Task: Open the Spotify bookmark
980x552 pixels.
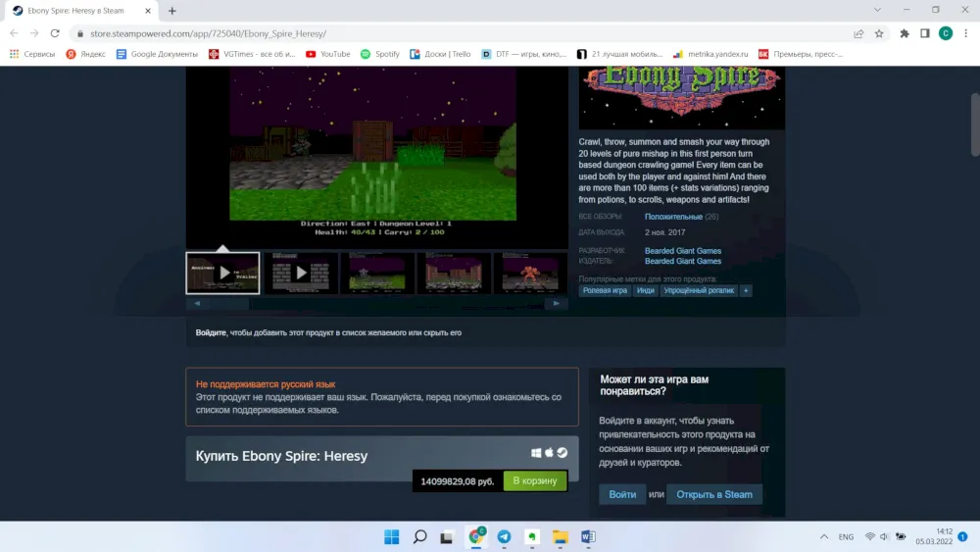Action: click(x=380, y=54)
